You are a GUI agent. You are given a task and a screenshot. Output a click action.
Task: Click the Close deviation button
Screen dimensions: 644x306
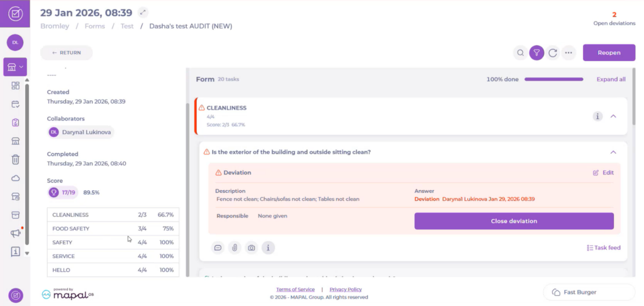pos(514,221)
